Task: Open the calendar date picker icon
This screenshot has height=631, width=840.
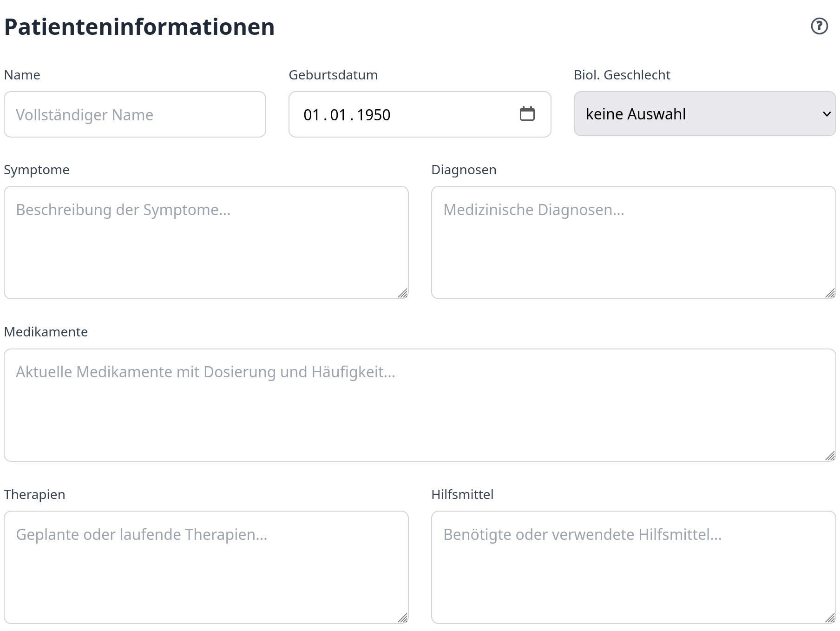Action: coord(527,114)
